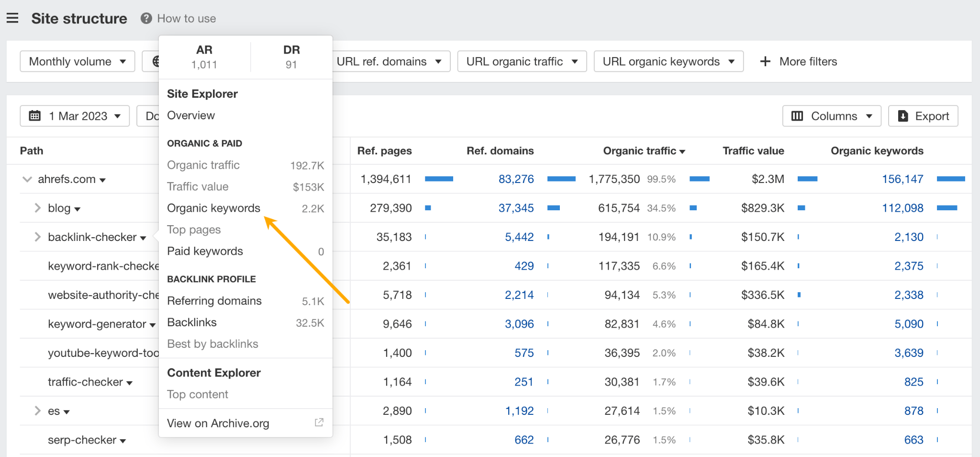Expand the backlink-checker folder row
Image resolution: width=980 pixels, height=457 pixels.
tap(37, 237)
